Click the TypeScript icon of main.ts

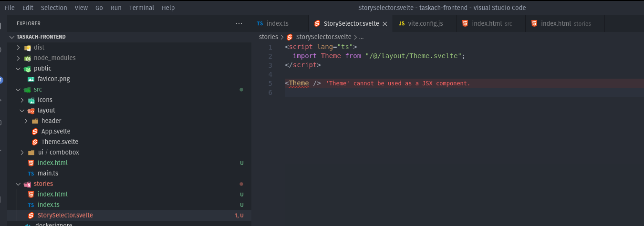coord(31,174)
